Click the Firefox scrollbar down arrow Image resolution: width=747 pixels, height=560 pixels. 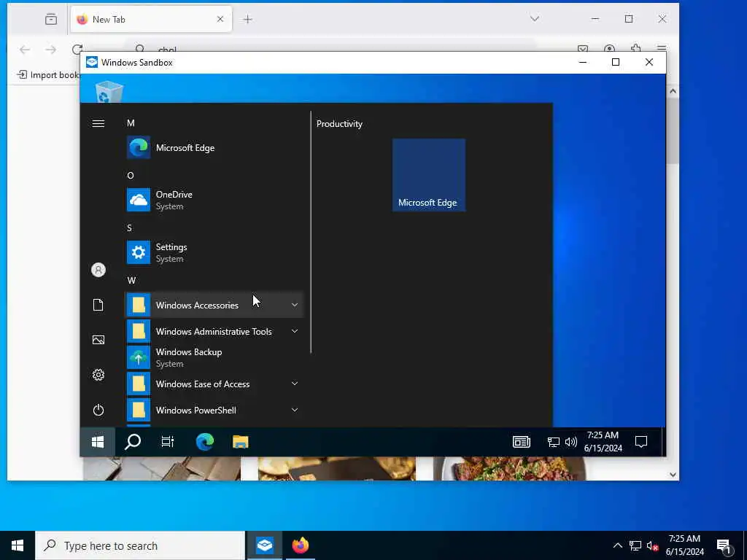(673, 474)
